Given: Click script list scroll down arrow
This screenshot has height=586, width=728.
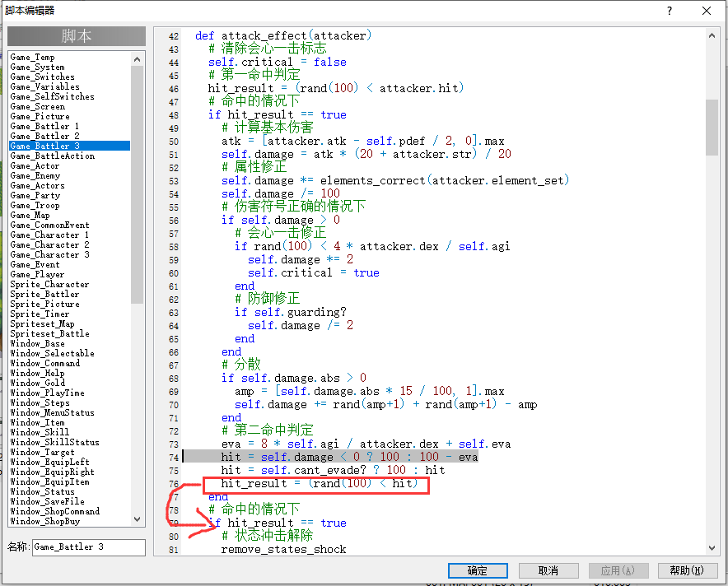Looking at the screenshot, I should point(137,519).
